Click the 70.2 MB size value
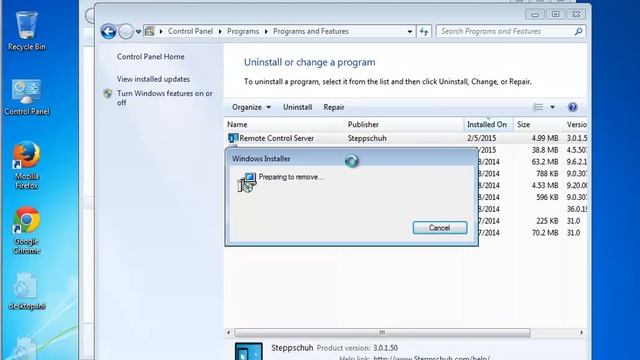The width and height of the screenshot is (640, 360). [x=545, y=233]
